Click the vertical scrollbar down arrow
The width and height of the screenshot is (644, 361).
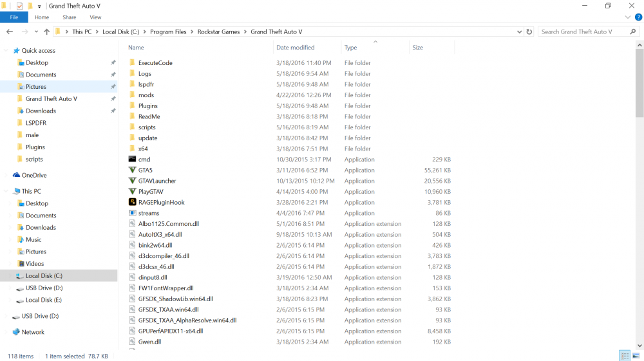click(639, 346)
